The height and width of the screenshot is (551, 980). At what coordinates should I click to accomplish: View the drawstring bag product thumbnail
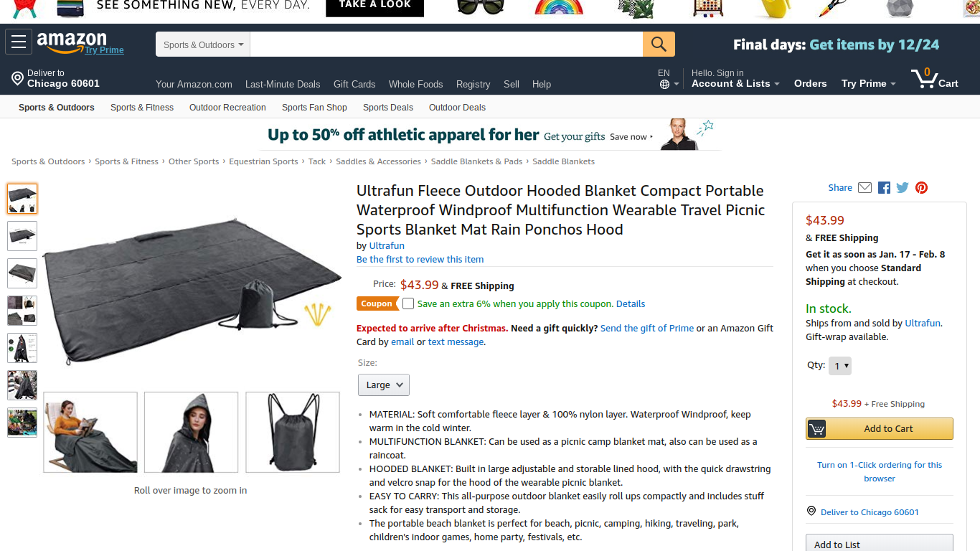pos(293,432)
